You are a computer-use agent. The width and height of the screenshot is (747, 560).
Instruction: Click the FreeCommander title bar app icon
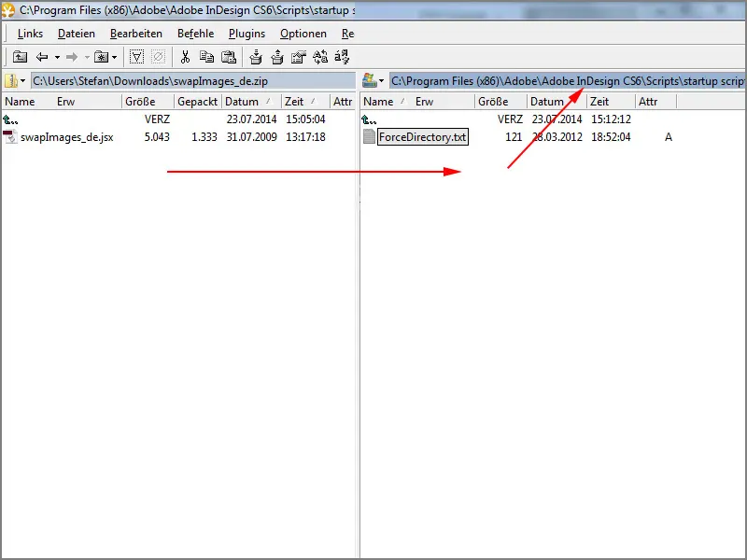click(x=8, y=10)
